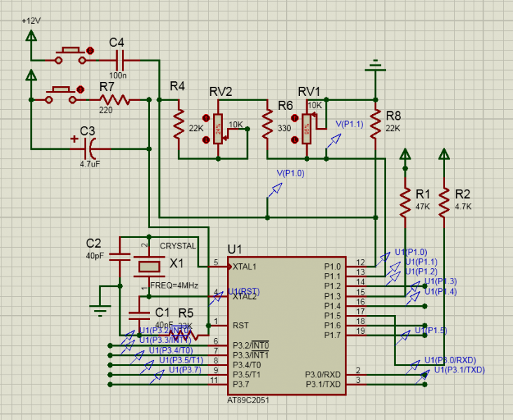Select the U1(P3.5/T1) probe label
513x420 pixels.
click(182, 360)
